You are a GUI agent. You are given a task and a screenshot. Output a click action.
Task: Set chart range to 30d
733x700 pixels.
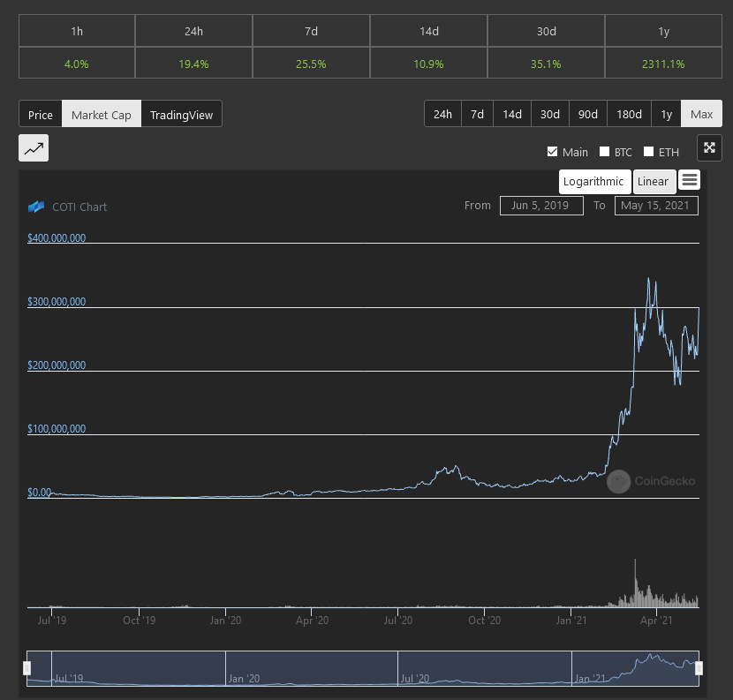tap(550, 114)
